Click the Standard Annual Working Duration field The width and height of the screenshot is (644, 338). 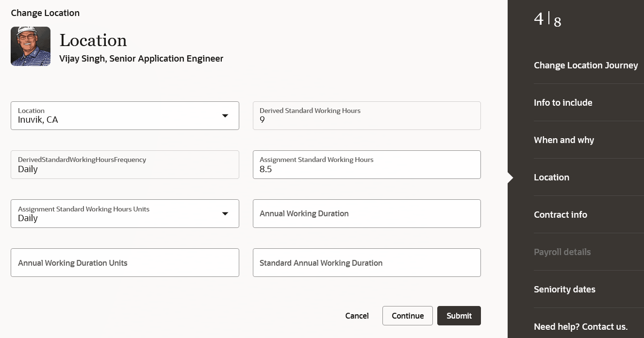366,263
